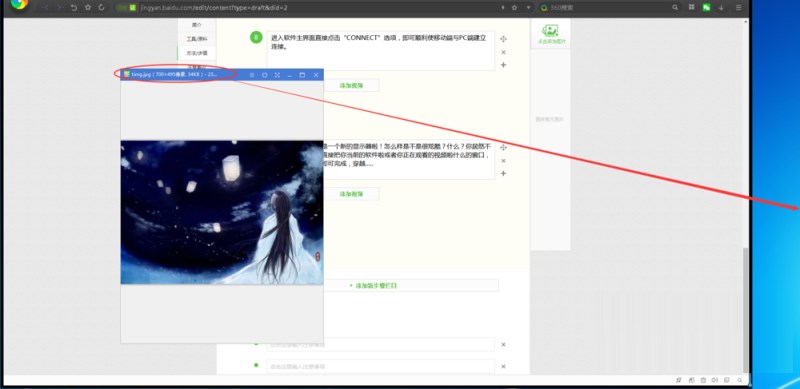Expand the dropdown arrow beside 360 search
Screen dimensions: 800x389
528,8
